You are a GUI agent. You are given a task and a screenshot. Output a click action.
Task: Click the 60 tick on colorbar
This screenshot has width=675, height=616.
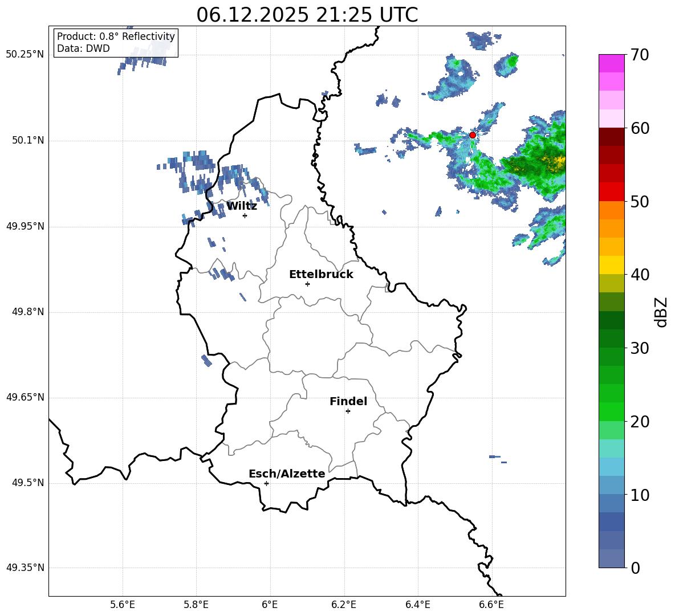coord(640,128)
